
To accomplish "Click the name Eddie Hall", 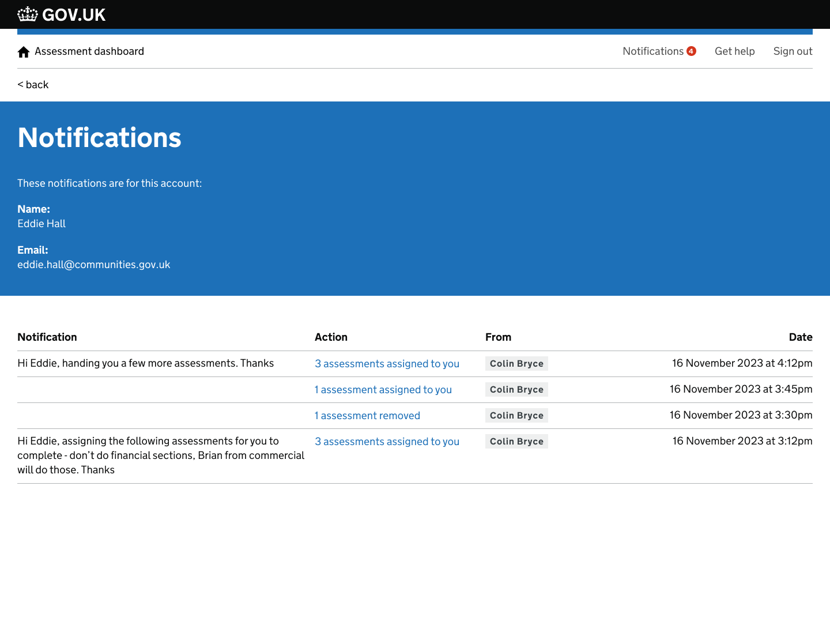I will click(x=41, y=224).
